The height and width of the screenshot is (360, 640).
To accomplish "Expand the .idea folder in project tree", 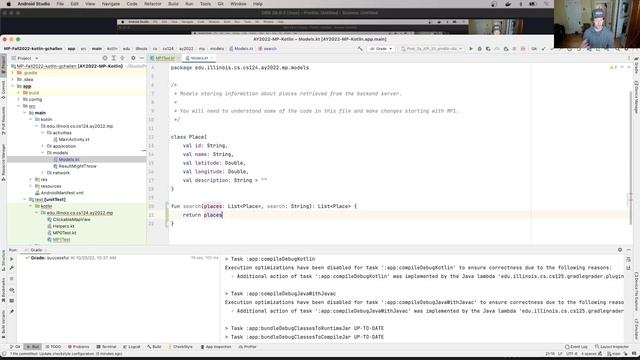I will pyautogui.click(x=13, y=80).
